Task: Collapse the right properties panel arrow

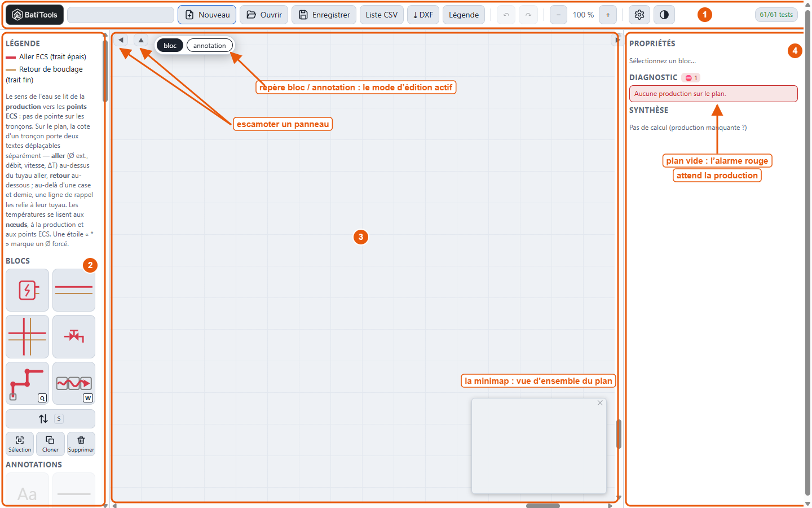Action: (616, 40)
